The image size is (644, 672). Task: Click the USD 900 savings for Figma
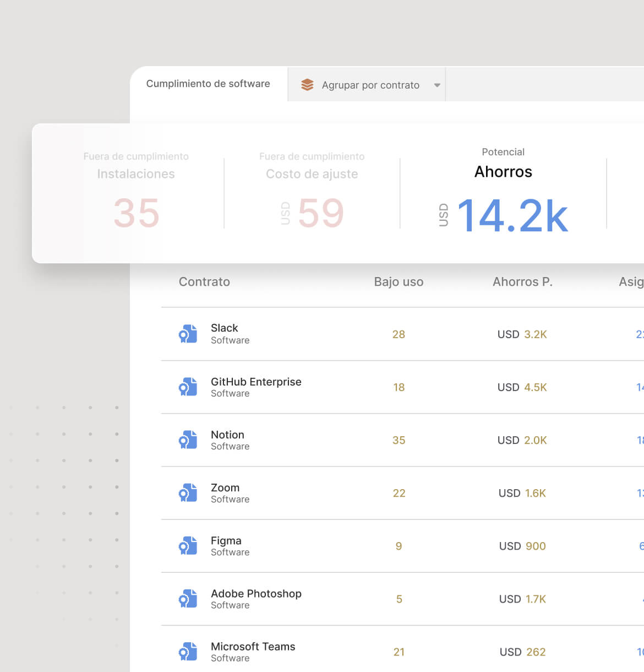(x=522, y=546)
